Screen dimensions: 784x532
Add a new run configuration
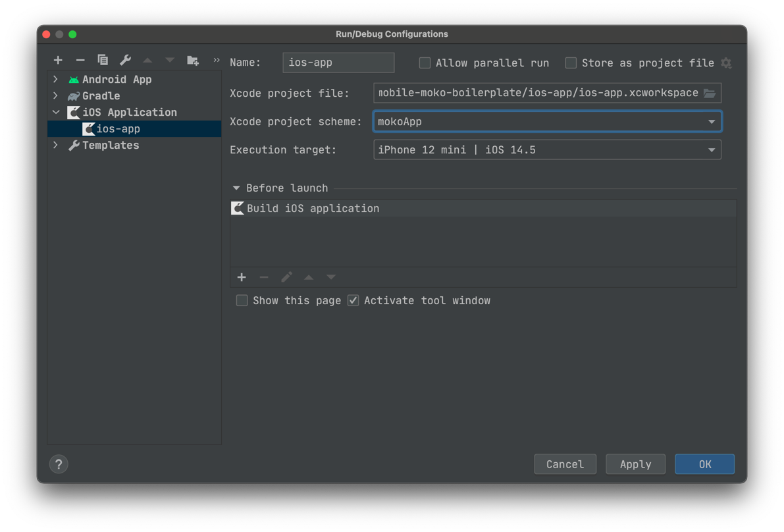(x=58, y=61)
